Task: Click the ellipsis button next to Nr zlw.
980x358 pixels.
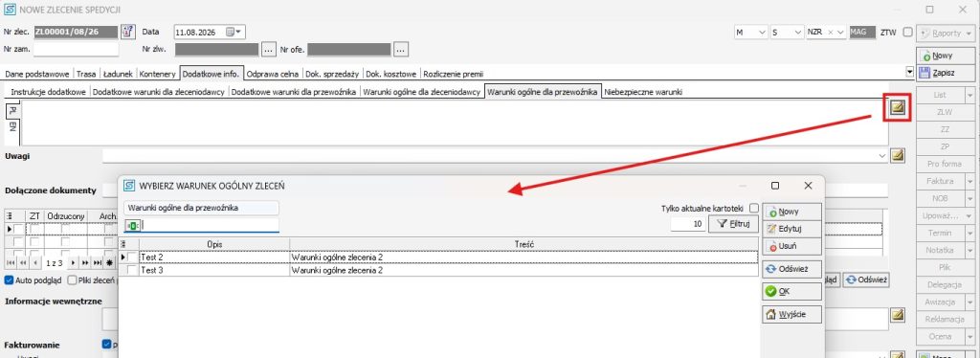Action: click(x=269, y=49)
